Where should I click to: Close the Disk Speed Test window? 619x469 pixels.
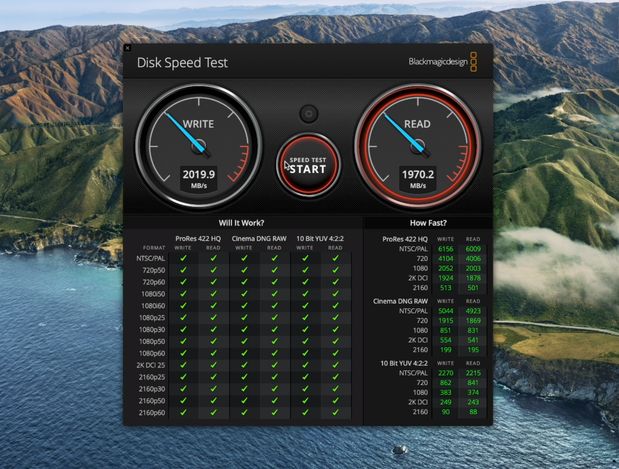pyautogui.click(x=127, y=48)
